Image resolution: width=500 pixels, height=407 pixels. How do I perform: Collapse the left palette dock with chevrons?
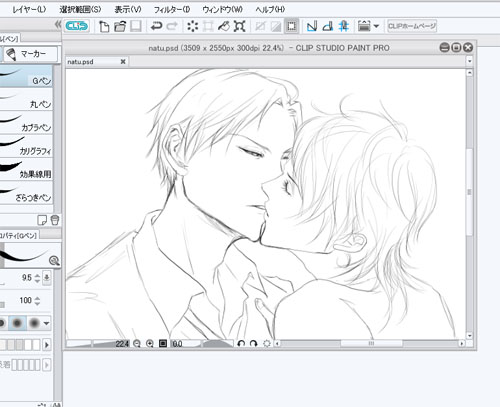coord(58,24)
